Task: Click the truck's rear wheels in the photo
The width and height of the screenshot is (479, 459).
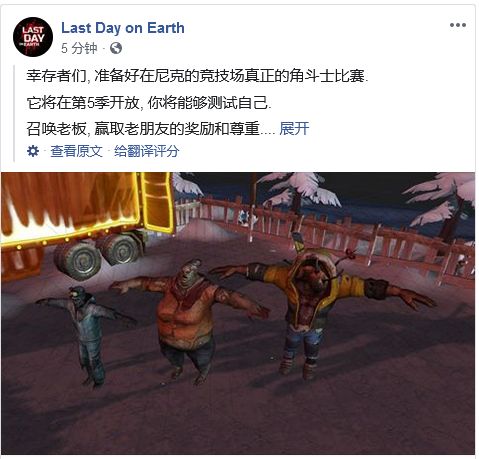Action: [x=97, y=255]
